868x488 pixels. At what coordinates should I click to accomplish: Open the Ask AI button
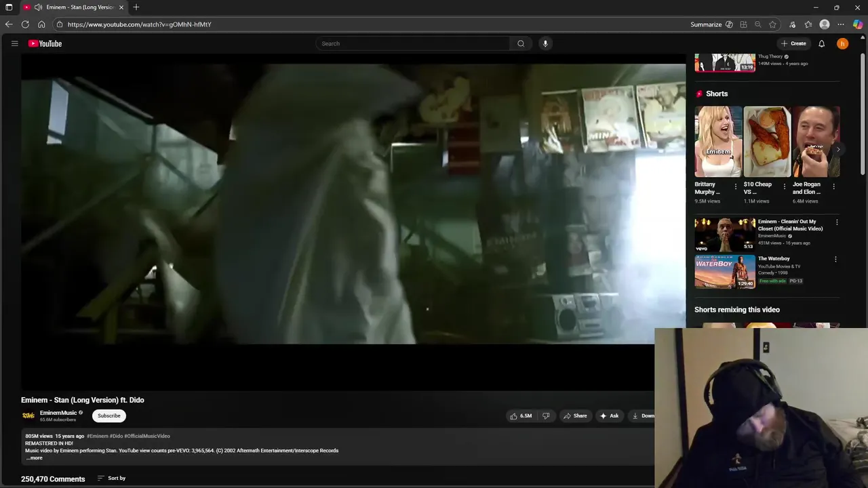[x=609, y=415]
